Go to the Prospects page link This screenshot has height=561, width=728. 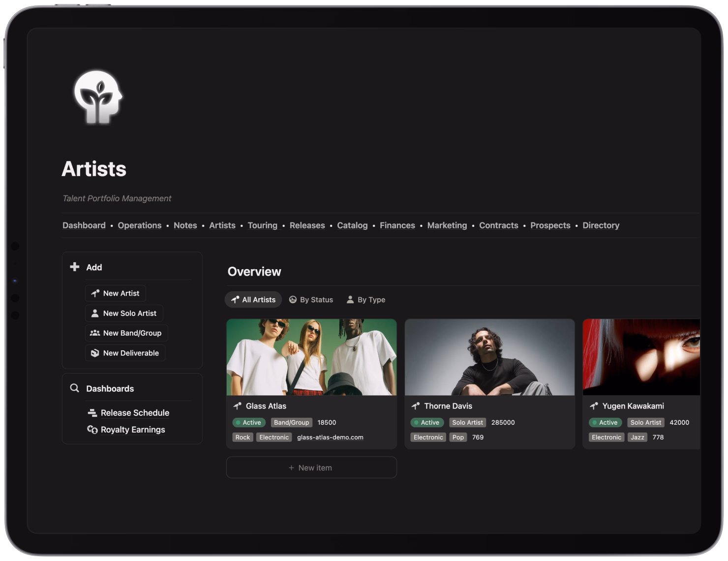pyautogui.click(x=550, y=225)
